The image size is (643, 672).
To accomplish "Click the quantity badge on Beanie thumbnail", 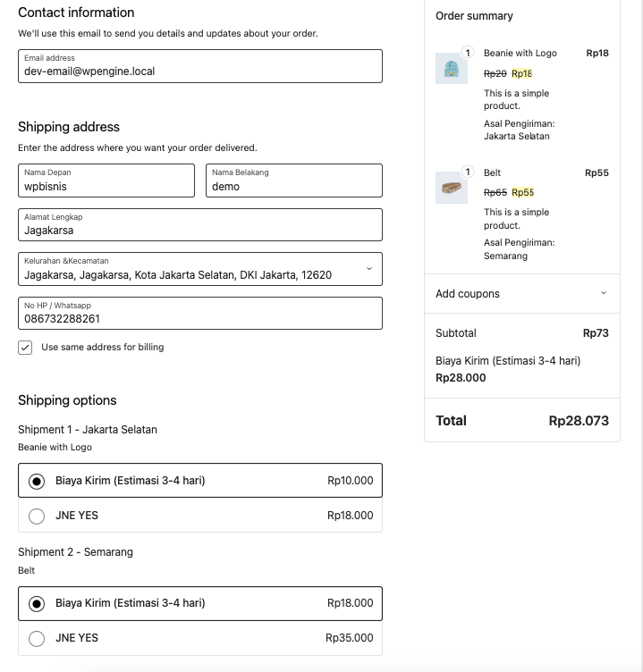I will [x=467, y=53].
